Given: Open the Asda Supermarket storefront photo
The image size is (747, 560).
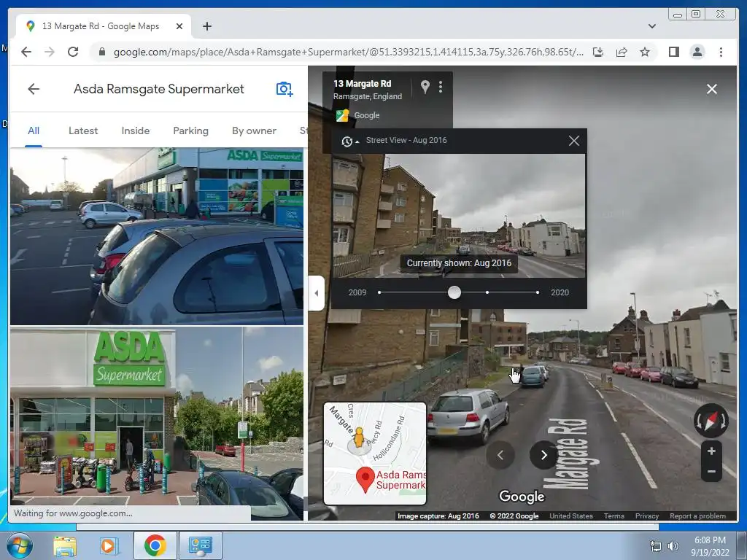Looking at the screenshot, I should tap(157, 416).
